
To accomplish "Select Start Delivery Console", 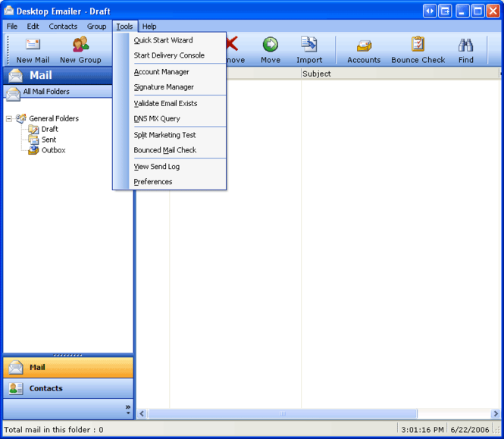I will 170,55.
